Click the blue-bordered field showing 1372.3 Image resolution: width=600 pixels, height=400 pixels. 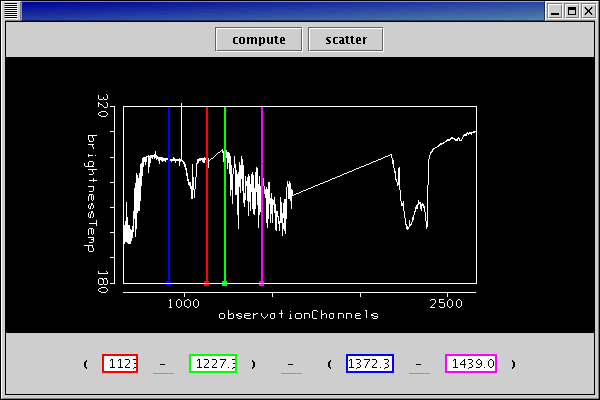pyautogui.click(x=370, y=364)
